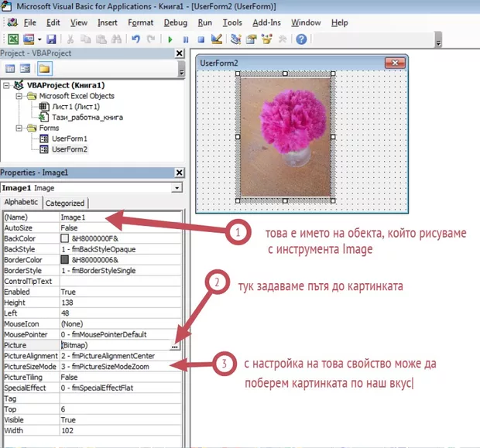The width and height of the screenshot is (480, 448).
Task: Click the Reset stop icon in toolbar
Action: (x=201, y=39)
